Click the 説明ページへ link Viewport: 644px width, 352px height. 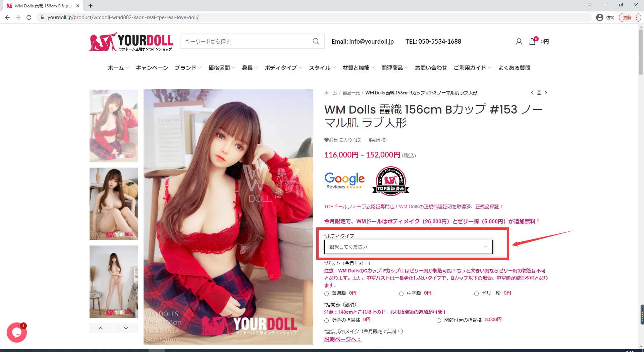coord(343,339)
